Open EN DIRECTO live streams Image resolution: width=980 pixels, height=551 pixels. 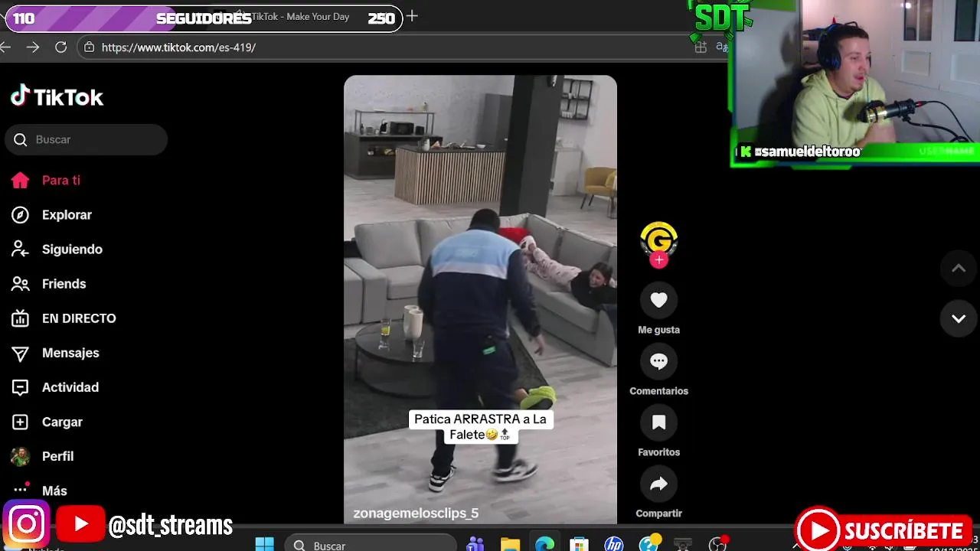tap(79, 318)
